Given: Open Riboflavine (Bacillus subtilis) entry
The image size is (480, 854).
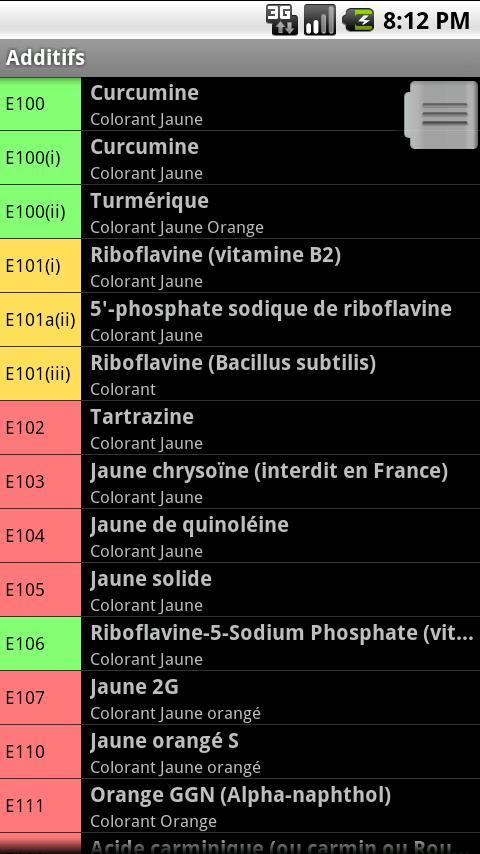Looking at the screenshot, I should tap(240, 374).
